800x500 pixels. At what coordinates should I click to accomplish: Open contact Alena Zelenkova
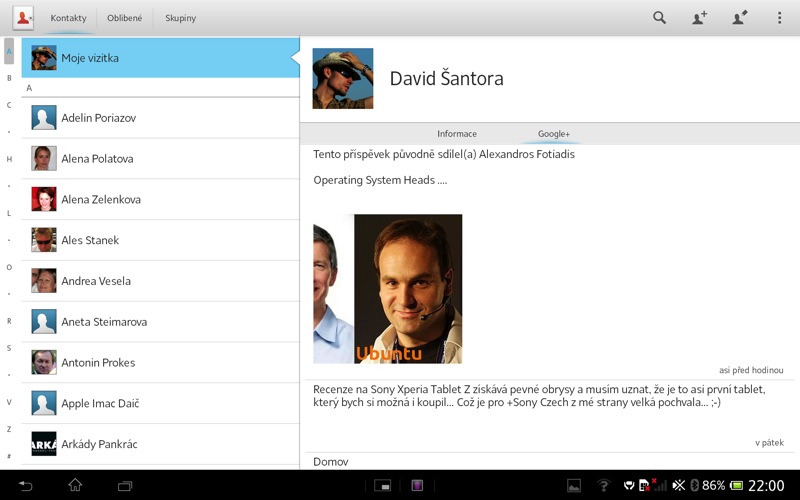tap(160, 199)
